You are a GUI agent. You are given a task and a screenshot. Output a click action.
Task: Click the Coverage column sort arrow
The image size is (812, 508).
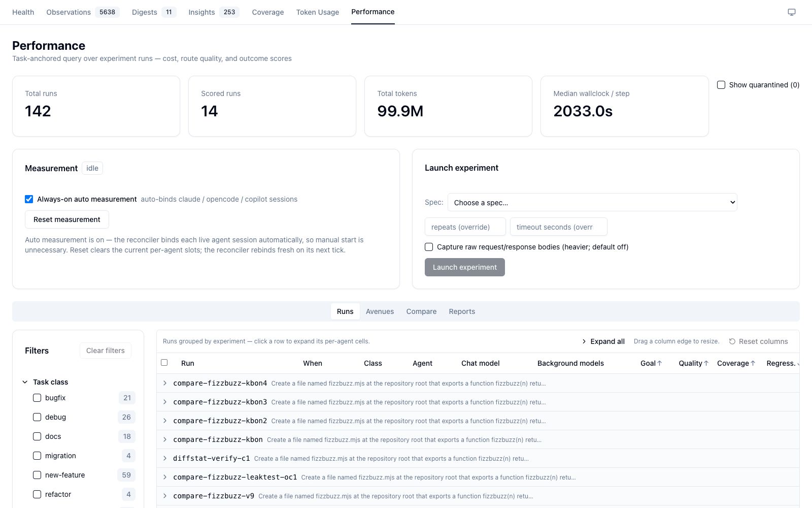[753, 363]
